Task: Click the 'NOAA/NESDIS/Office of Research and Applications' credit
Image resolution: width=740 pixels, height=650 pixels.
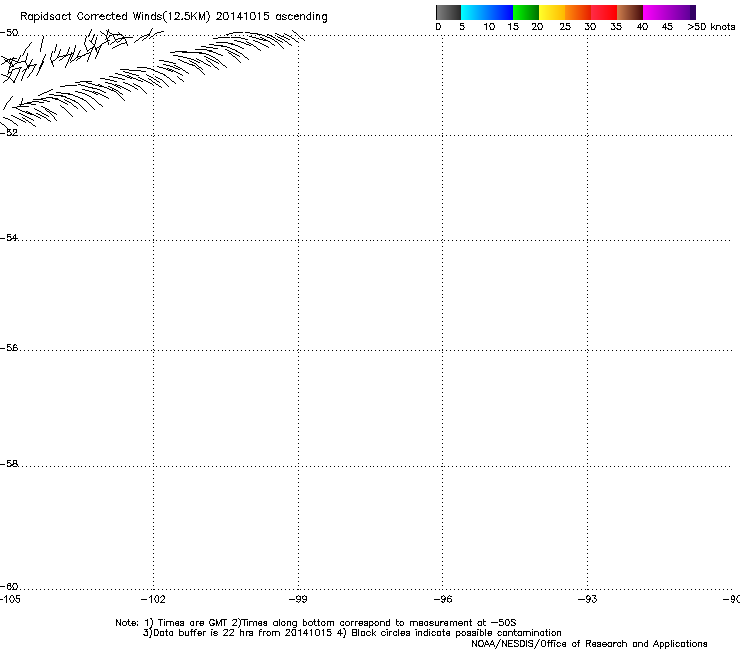Action: (589, 644)
